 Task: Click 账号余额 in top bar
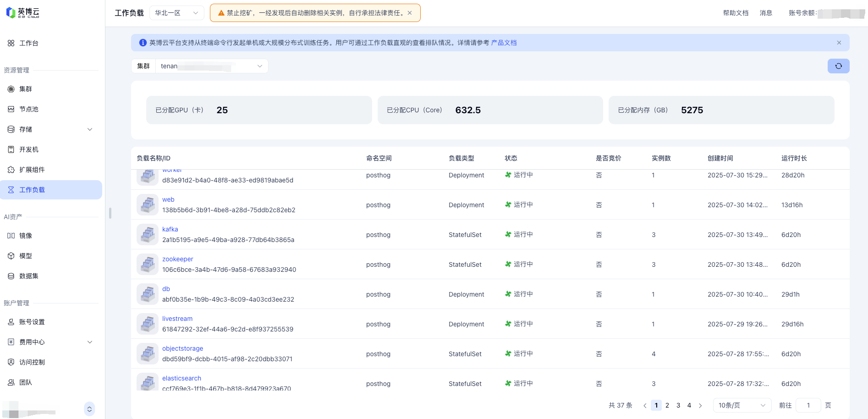click(x=802, y=13)
